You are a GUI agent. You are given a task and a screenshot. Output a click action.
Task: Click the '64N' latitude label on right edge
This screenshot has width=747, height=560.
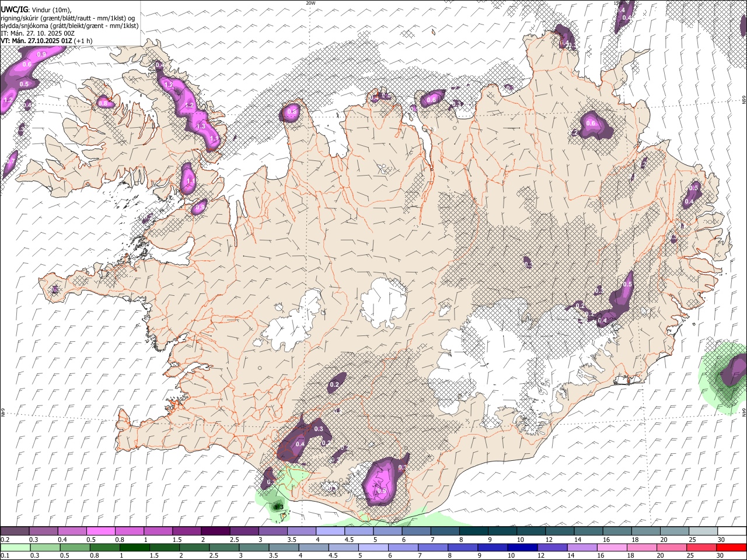click(744, 412)
